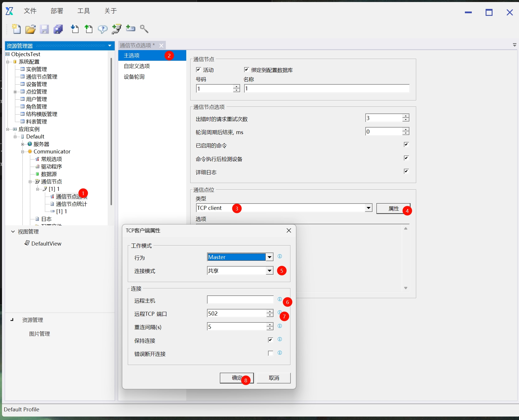Click the info icon next to 行为
Screen dimensions: 519x420
280,256
